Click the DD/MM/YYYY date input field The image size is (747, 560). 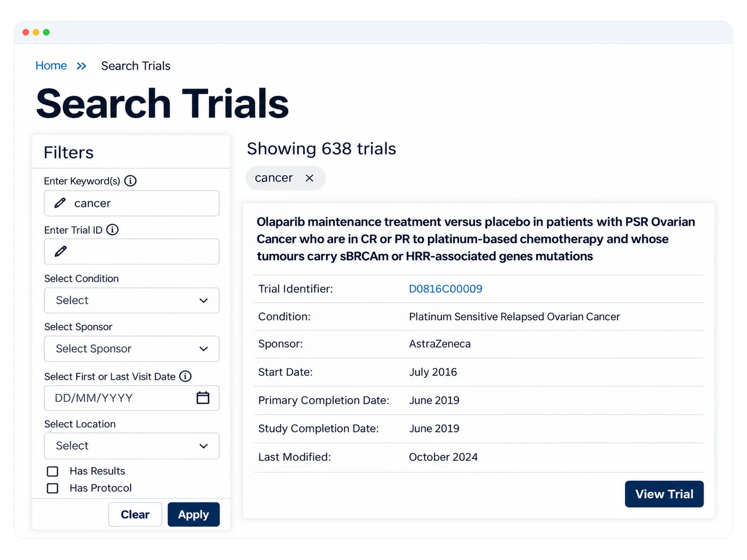tap(132, 398)
